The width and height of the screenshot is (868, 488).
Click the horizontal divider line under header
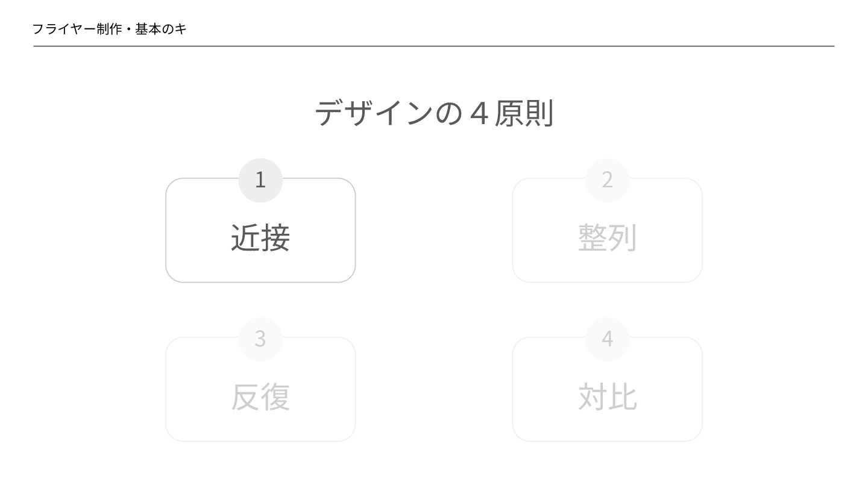click(x=434, y=46)
